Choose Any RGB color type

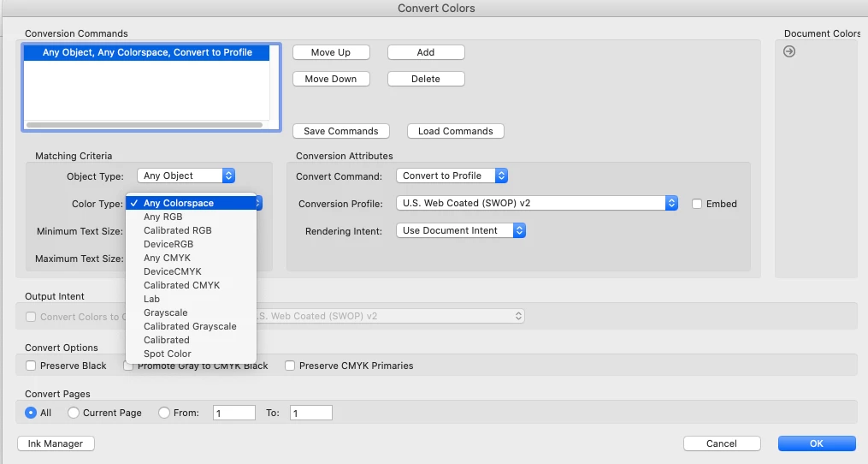point(192,217)
